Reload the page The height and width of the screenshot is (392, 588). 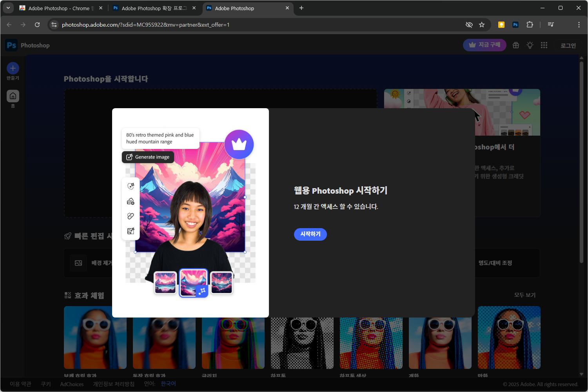37,25
